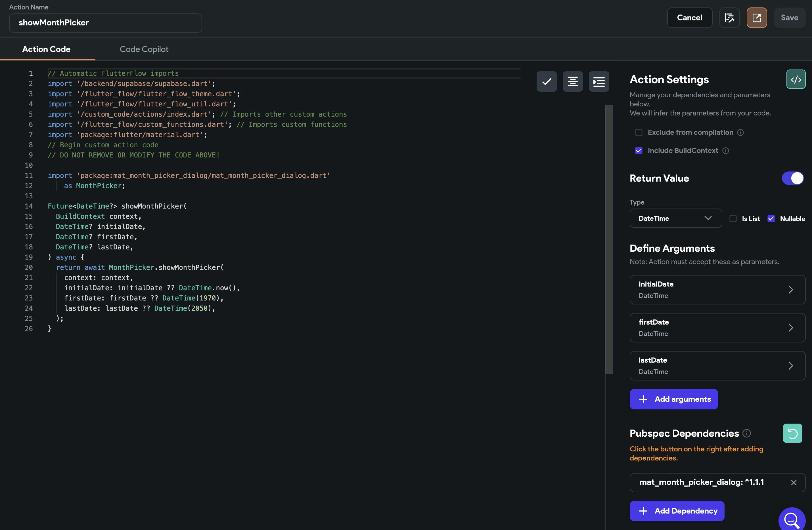The height and width of the screenshot is (530, 812).
Task: Click the refresh Pubspec Dependencies icon
Action: point(792,433)
